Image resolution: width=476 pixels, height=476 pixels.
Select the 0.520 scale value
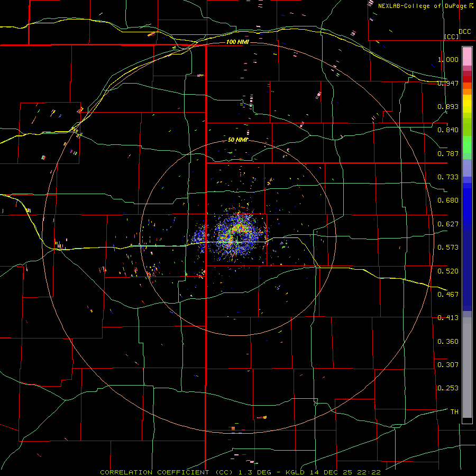pyautogui.click(x=448, y=271)
